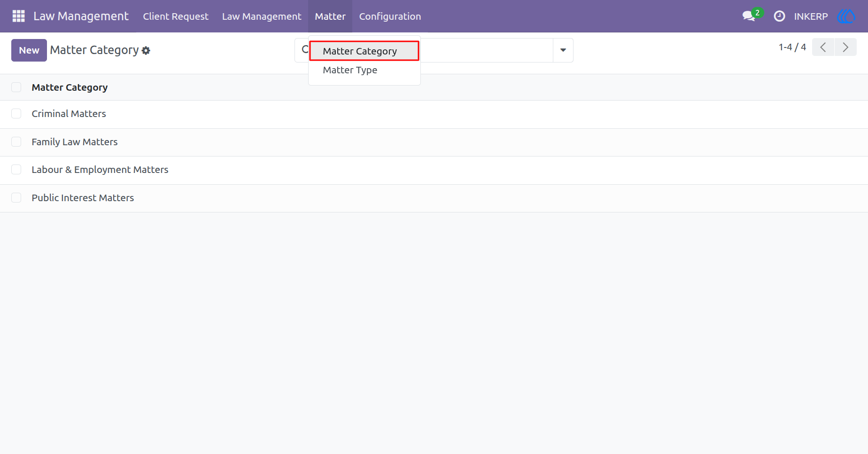Click the New button
The image size is (868, 454).
click(x=29, y=50)
